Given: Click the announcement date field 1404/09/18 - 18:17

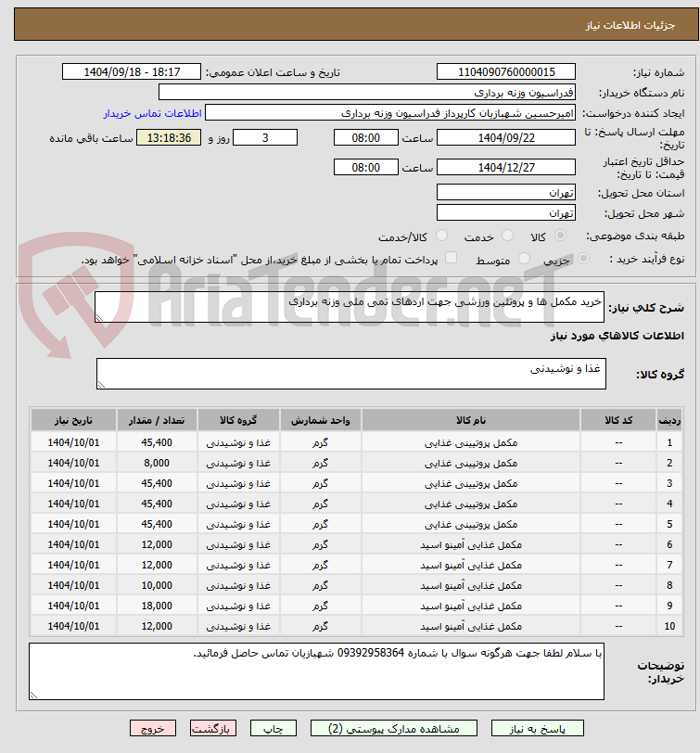Looking at the screenshot, I should (x=132, y=72).
